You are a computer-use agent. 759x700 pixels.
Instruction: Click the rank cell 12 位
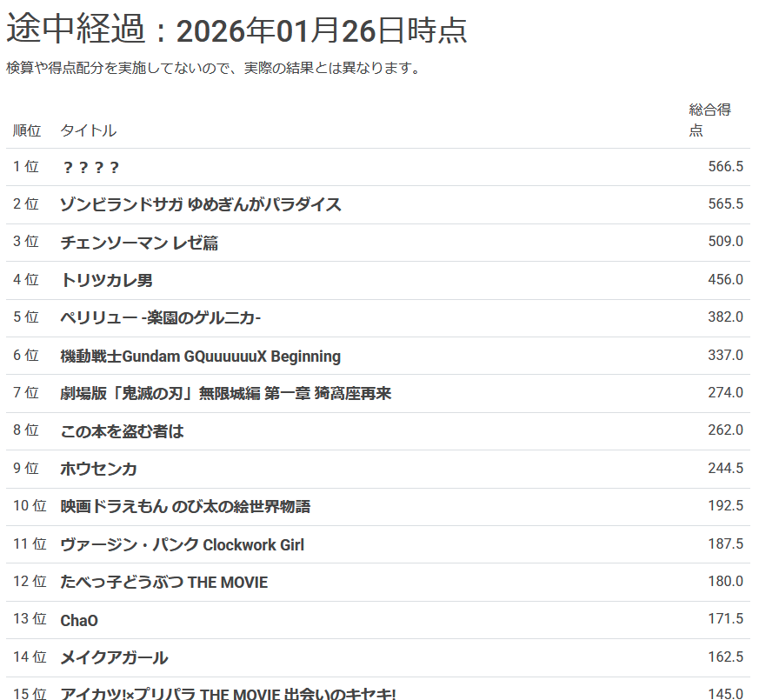click(30, 581)
